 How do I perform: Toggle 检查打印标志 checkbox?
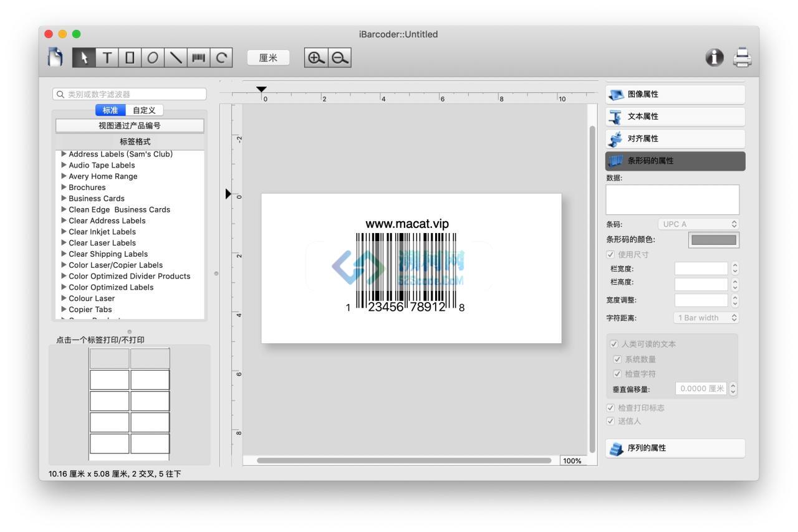(610, 407)
